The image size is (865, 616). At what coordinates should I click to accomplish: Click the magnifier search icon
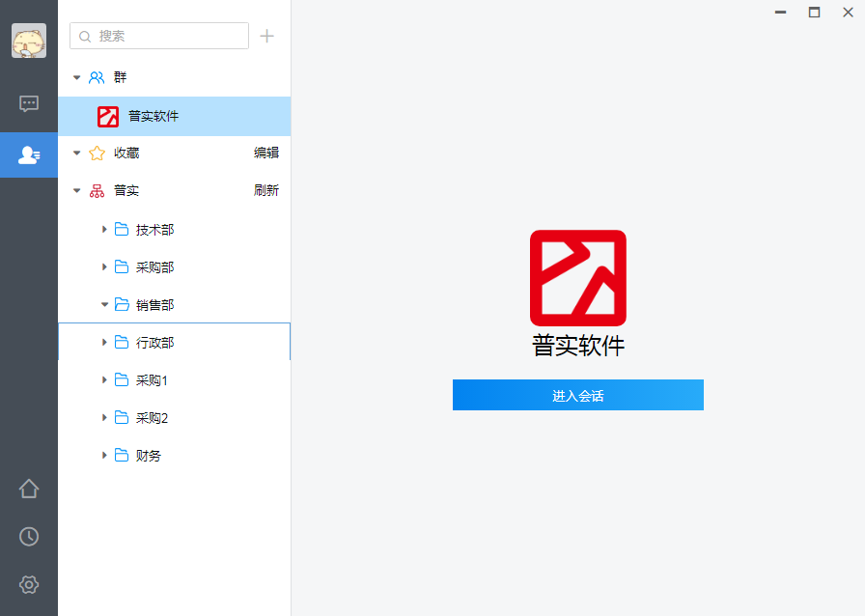pyautogui.click(x=85, y=37)
